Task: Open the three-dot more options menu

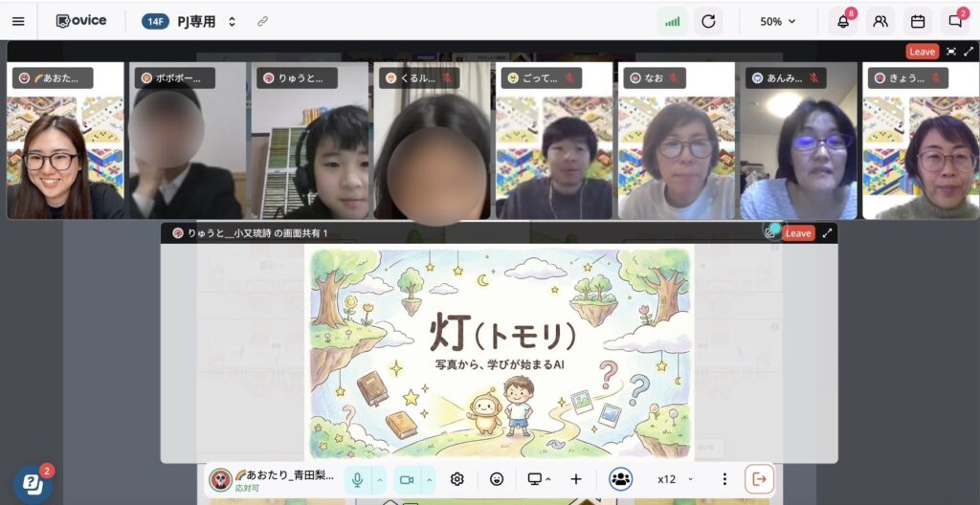Action: pyautogui.click(x=724, y=479)
